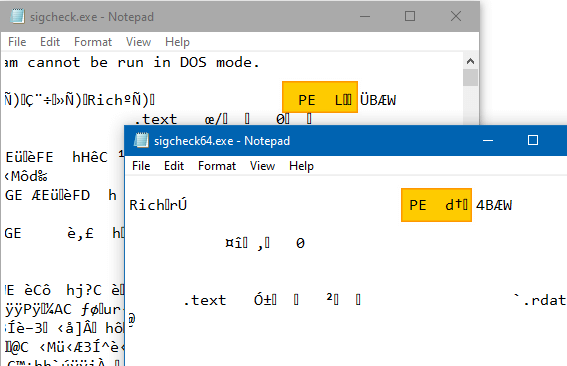Minimize the sigcheck64.exe Notepad window
The image size is (567, 366).
click(x=488, y=140)
